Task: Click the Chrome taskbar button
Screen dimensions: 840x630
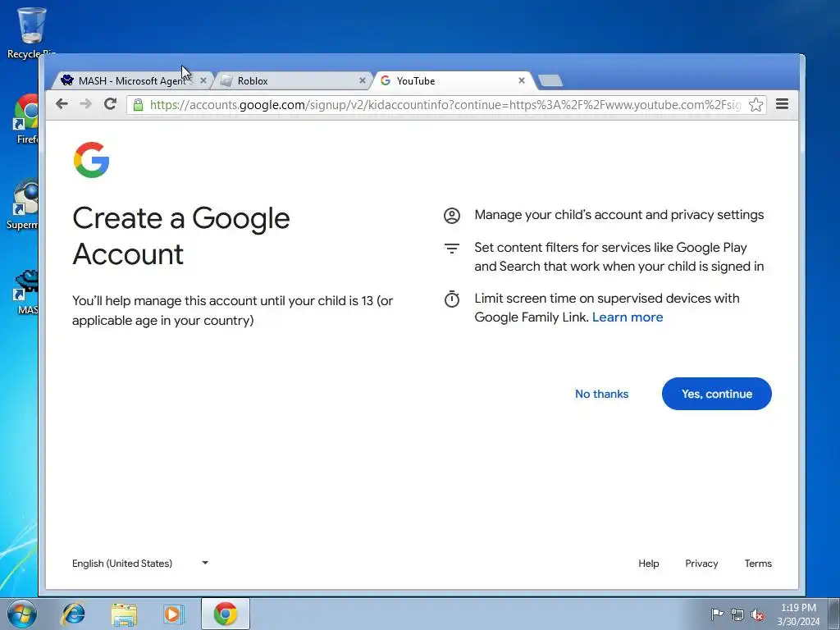Action: pyautogui.click(x=226, y=614)
